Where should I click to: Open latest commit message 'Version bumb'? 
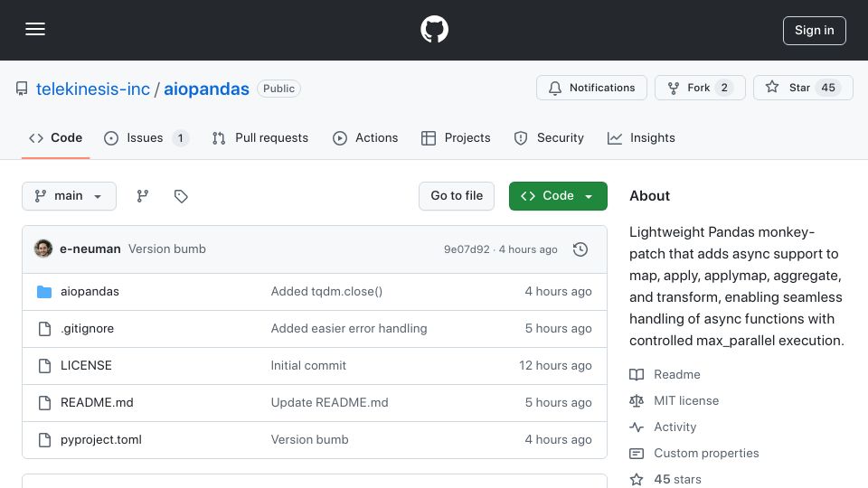167,249
